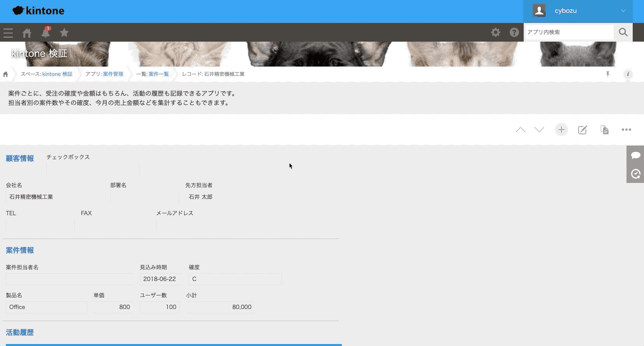Click the アプリ内検索 search field
This screenshot has width=644, height=346.
568,32
